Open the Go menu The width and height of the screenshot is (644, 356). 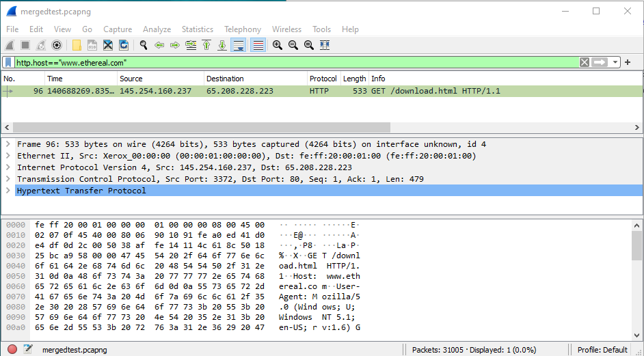tap(87, 29)
